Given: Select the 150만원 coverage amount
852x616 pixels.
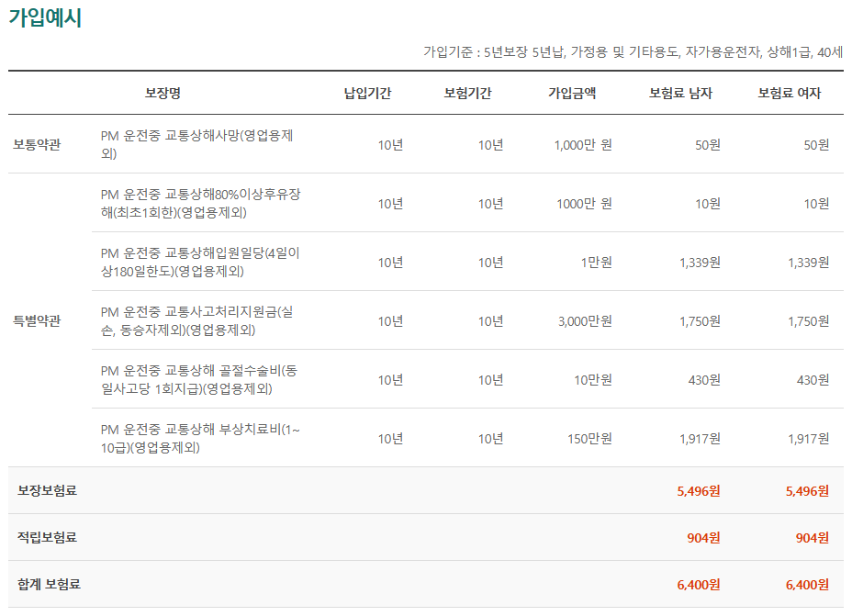Looking at the screenshot, I should 589,439.
